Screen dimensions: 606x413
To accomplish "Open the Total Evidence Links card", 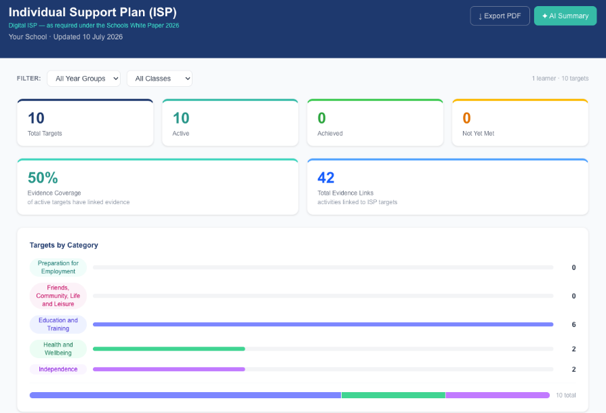I will pos(448,187).
